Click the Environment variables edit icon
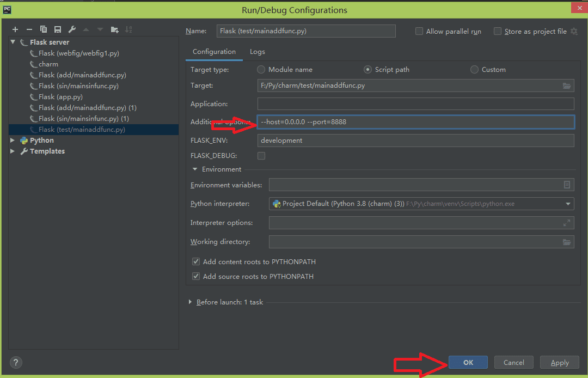Image resolution: width=588 pixels, height=378 pixels. coord(567,185)
